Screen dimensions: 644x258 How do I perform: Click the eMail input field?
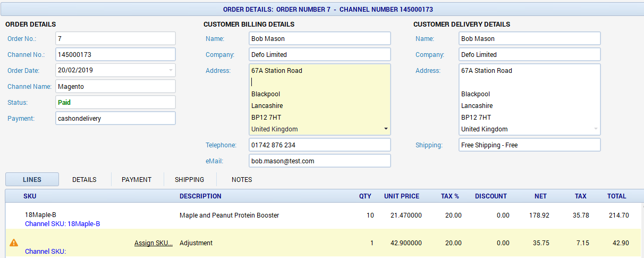pos(319,161)
